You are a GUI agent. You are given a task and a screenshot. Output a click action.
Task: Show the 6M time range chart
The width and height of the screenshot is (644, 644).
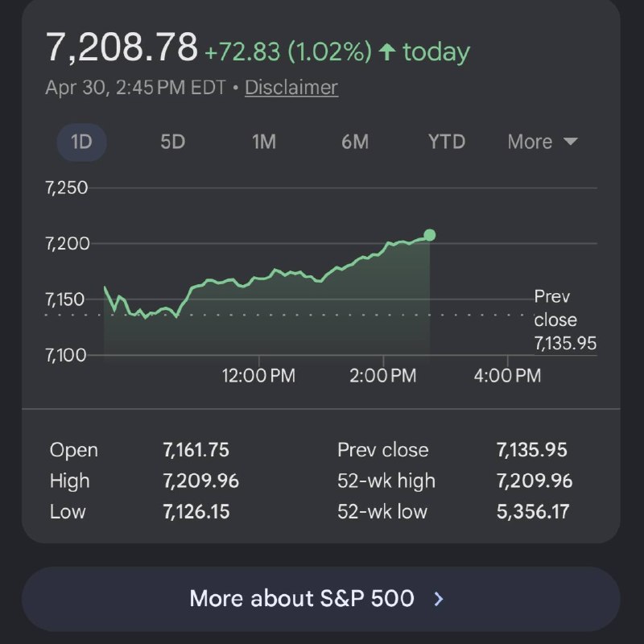point(355,142)
